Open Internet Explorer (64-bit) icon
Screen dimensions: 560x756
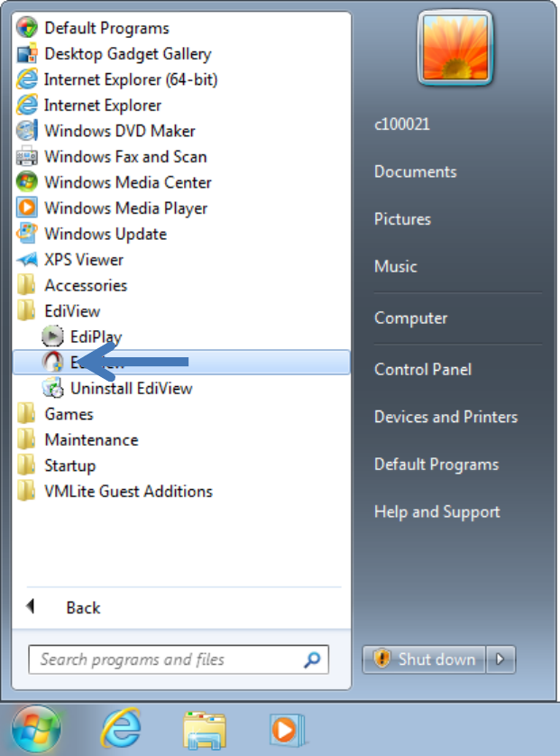click(x=26, y=79)
